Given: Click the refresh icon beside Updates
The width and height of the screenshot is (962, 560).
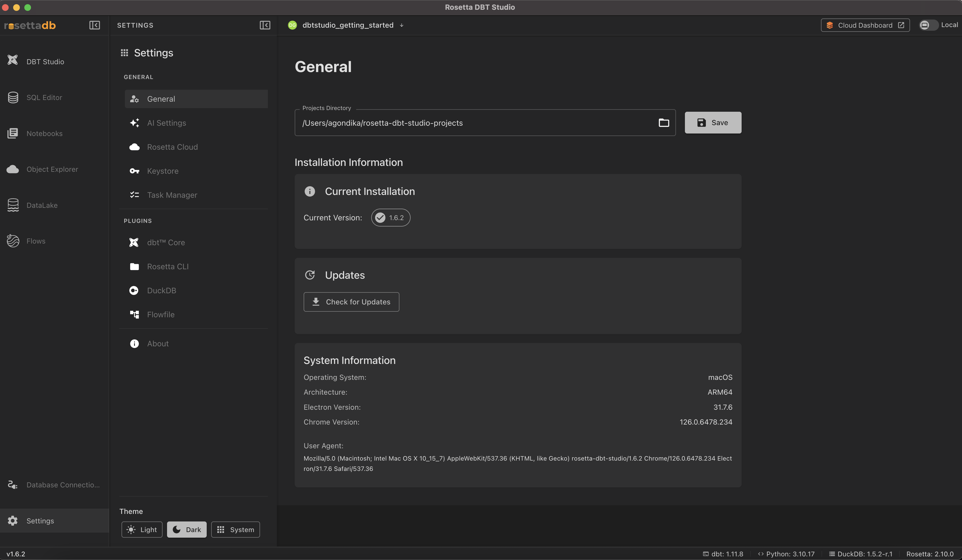Looking at the screenshot, I should tap(309, 275).
